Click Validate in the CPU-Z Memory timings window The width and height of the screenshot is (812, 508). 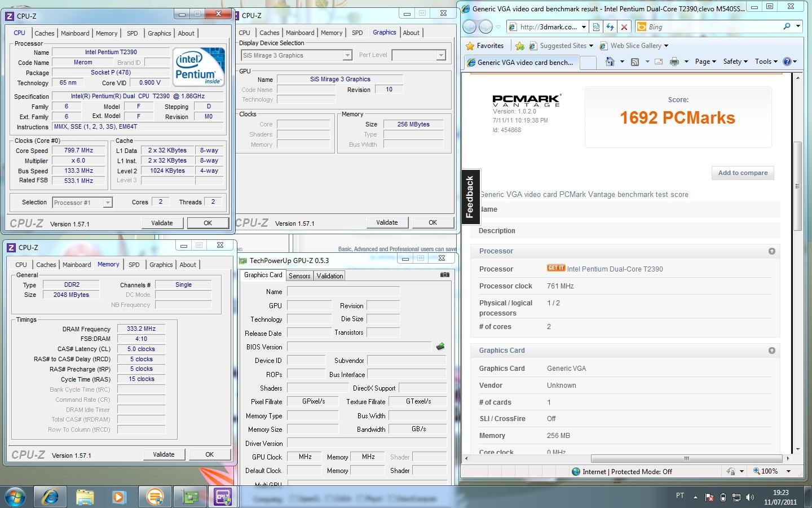pyautogui.click(x=164, y=454)
